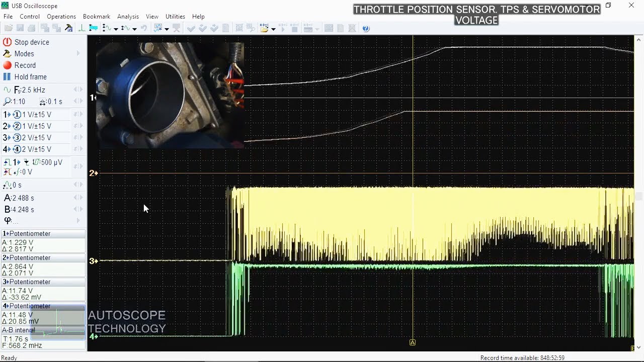Open dropdown arrow beside second waveform icon
Viewport: 644px width, 362px height.
134,29
